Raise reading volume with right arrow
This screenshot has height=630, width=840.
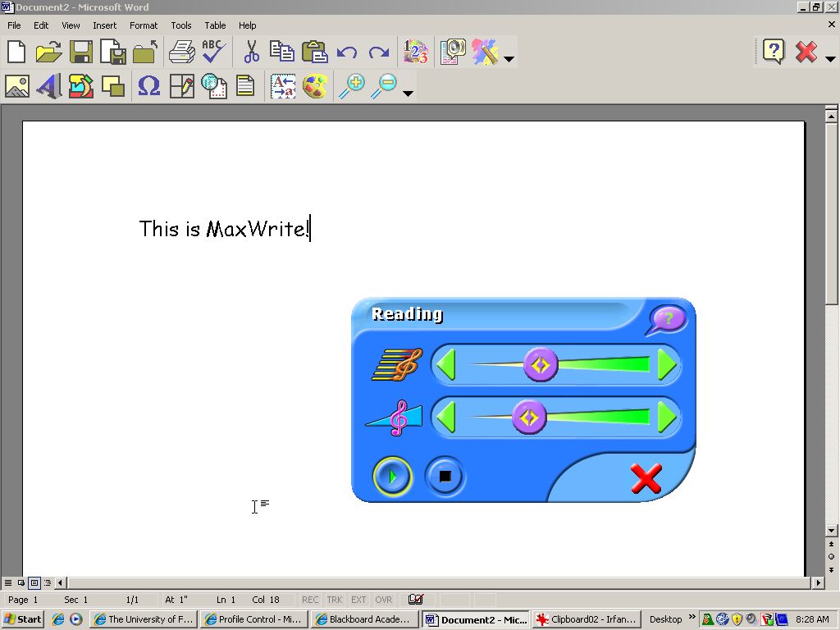pos(667,418)
